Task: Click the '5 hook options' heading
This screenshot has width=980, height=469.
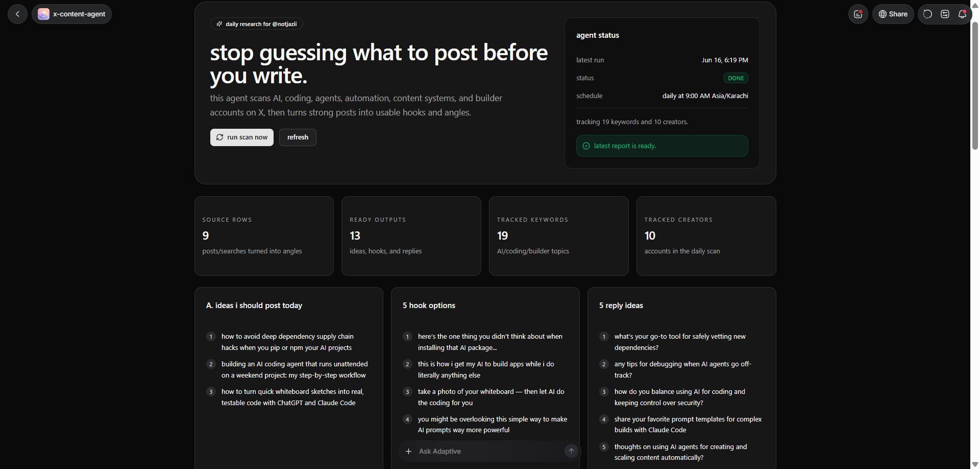Action: click(x=429, y=306)
